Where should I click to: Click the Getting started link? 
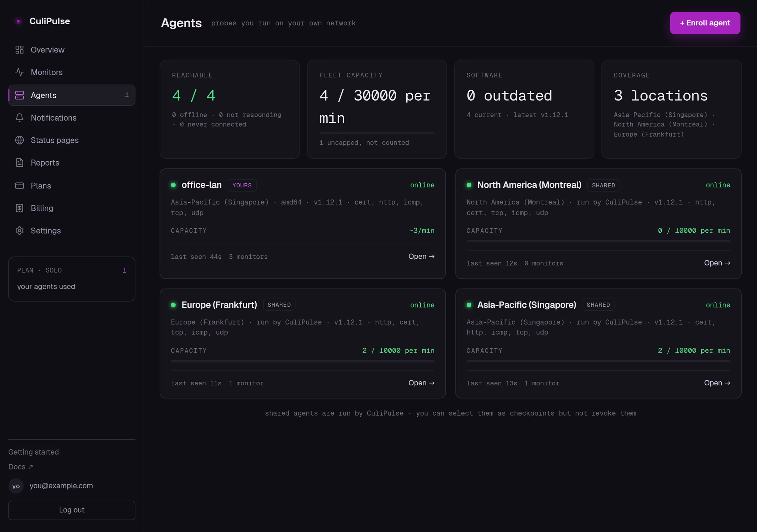[34, 452]
